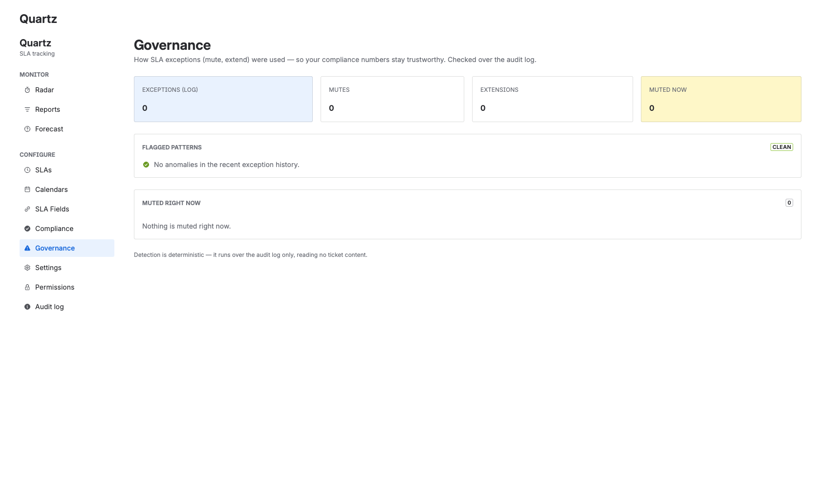The height and width of the screenshot is (504, 821).
Task: Click the 'Detection is deterministic' footnote
Action: (251, 255)
